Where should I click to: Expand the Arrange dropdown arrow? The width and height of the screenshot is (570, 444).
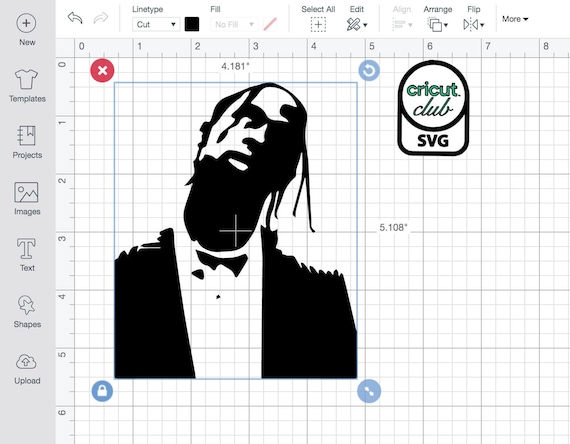pos(446,25)
